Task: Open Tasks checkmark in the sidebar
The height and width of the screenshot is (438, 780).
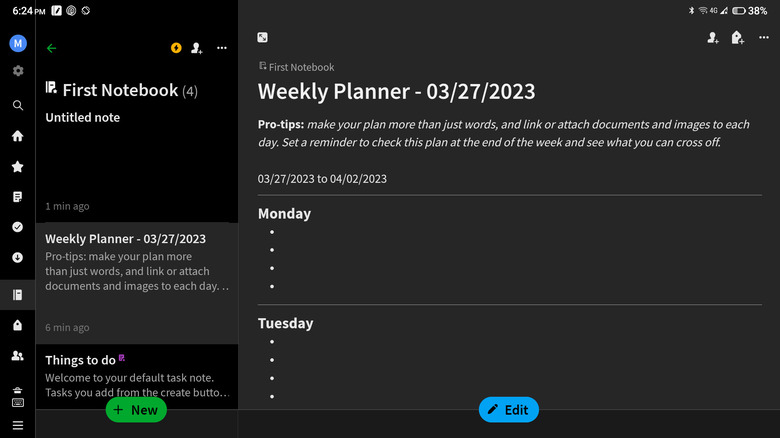Action: (x=18, y=227)
